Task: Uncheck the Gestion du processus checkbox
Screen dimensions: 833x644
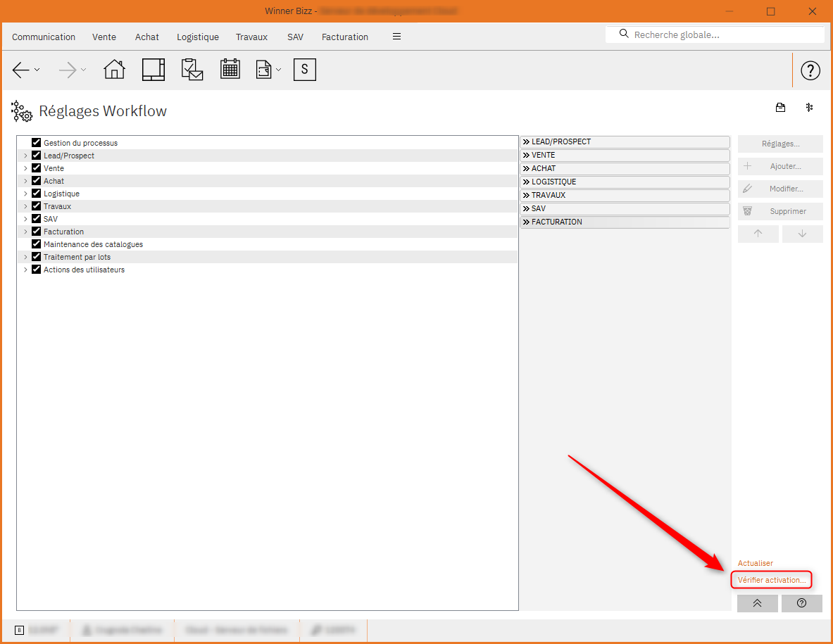Action: 36,142
